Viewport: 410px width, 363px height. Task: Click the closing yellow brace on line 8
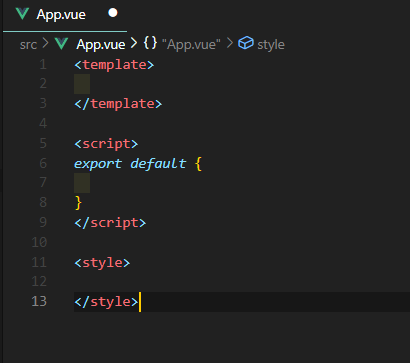click(78, 203)
